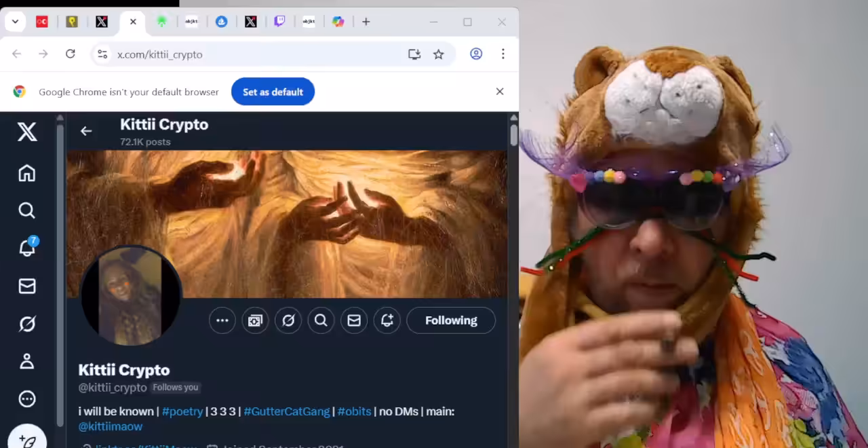This screenshot has height=448, width=868.
Task: Open More circle icon in sidebar
Action: (27, 399)
